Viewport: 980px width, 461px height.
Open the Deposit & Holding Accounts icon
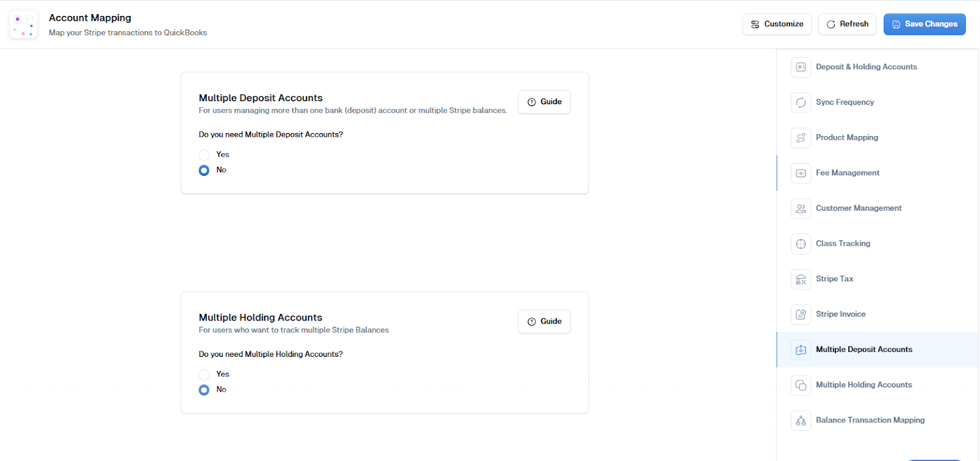(801, 67)
